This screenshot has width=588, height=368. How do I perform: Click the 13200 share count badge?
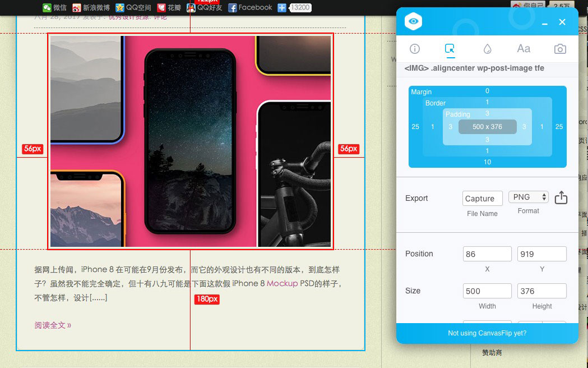300,7
